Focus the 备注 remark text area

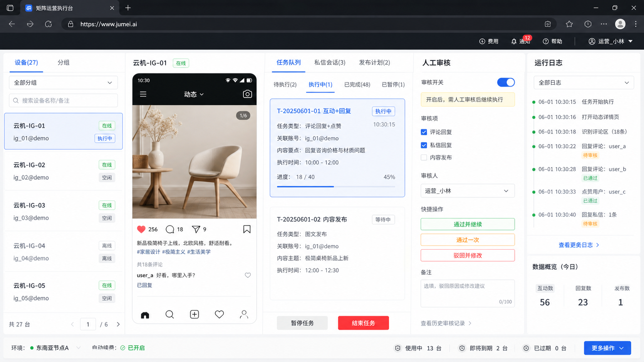point(468,293)
